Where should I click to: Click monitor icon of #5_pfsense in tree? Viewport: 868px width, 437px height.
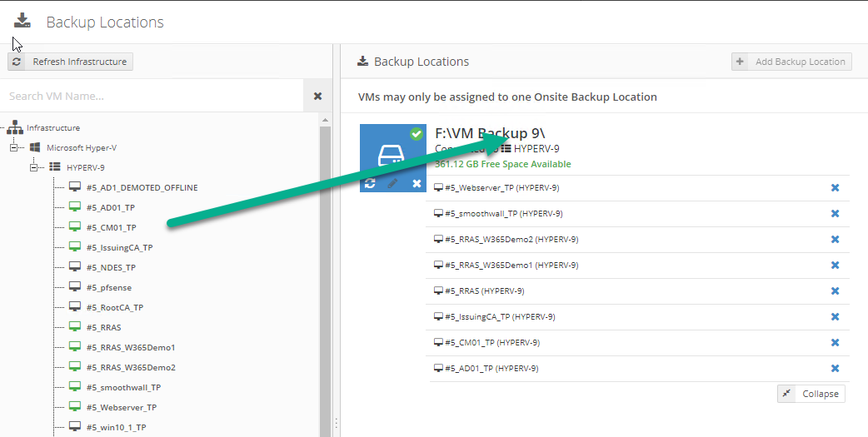[x=75, y=286]
